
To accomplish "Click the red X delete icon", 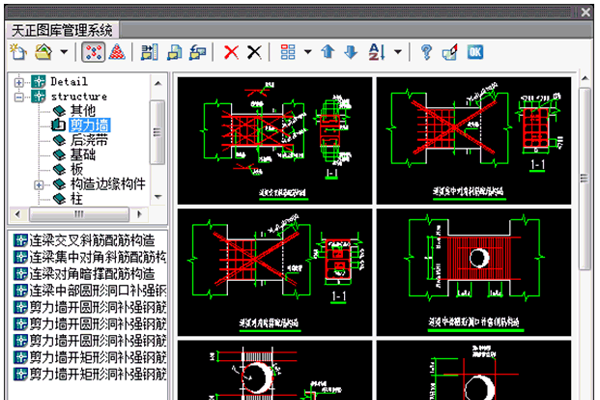I will pyautogui.click(x=231, y=52).
